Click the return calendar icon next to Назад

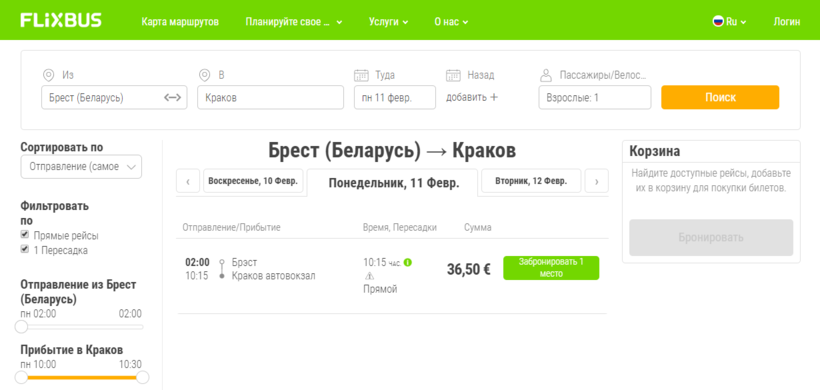coord(453,76)
